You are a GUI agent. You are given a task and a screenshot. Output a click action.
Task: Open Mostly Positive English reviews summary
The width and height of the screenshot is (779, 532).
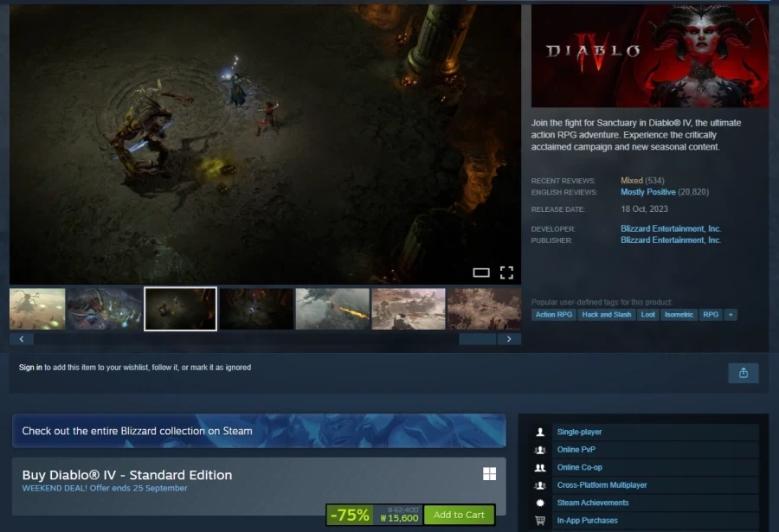647,192
